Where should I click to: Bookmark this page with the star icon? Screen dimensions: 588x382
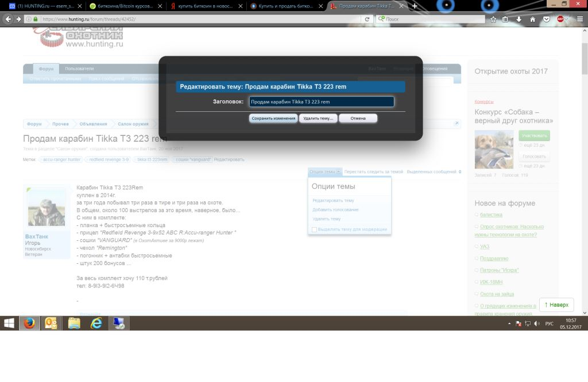click(493, 19)
